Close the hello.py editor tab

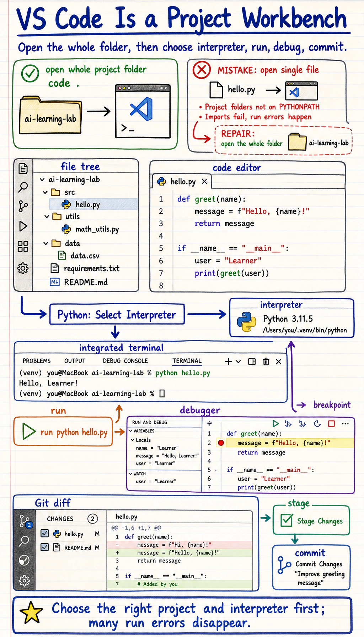point(204,182)
